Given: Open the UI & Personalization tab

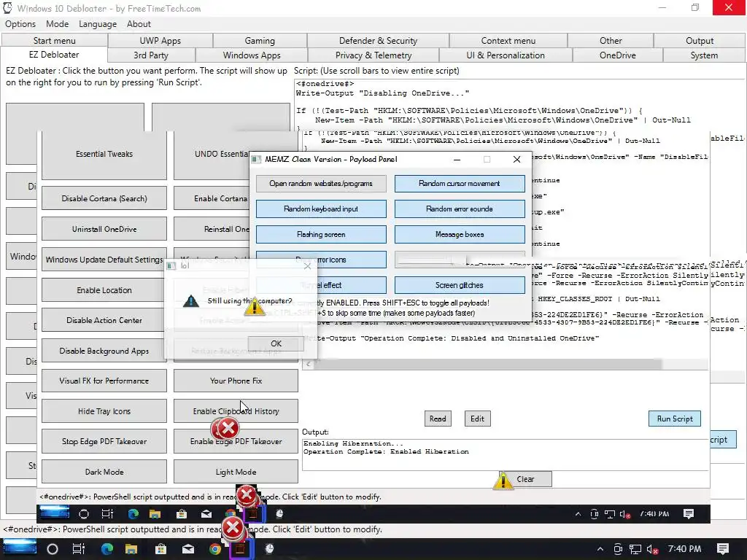Looking at the screenshot, I should pos(506,55).
